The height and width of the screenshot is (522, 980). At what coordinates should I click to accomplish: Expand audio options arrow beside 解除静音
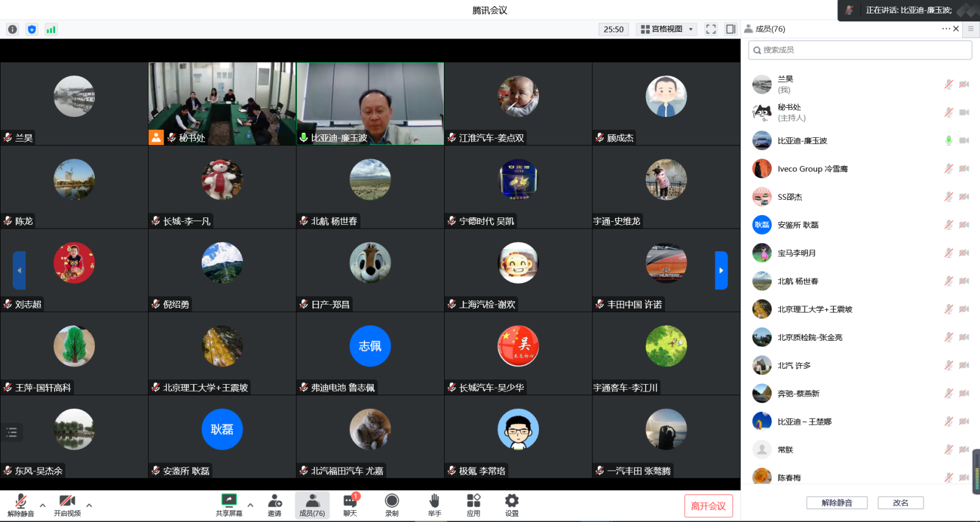click(42, 505)
